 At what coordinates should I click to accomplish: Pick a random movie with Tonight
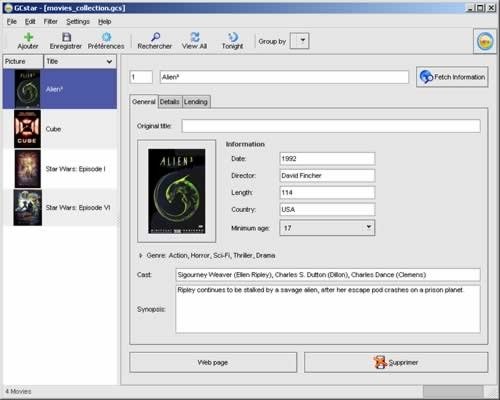coord(233,37)
